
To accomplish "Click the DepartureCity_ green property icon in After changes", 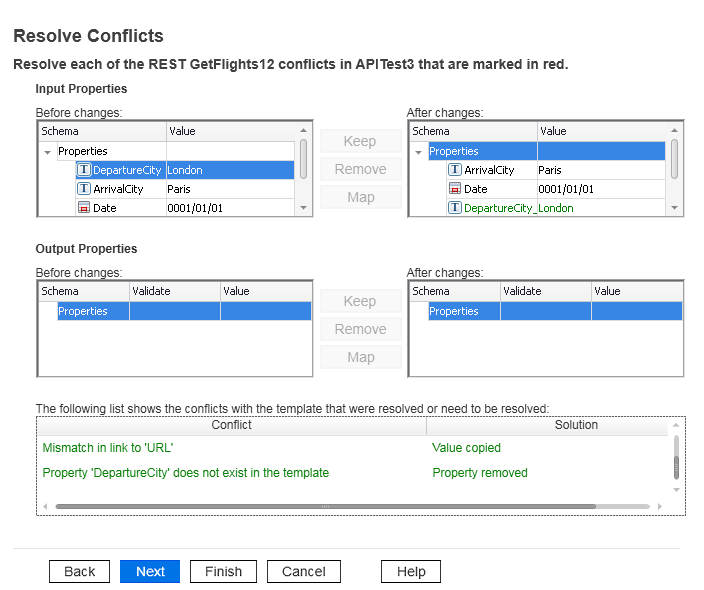I will [x=455, y=208].
